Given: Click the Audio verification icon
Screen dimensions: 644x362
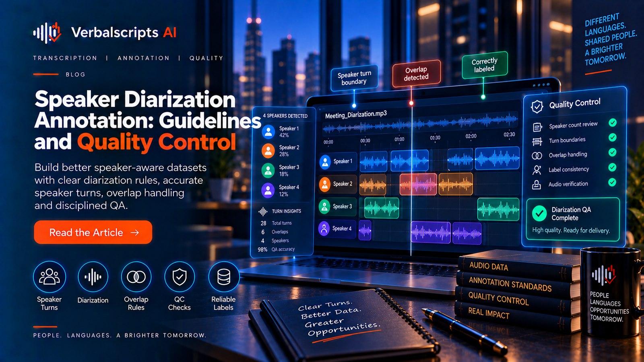Looking at the screenshot, I should click(x=536, y=185).
